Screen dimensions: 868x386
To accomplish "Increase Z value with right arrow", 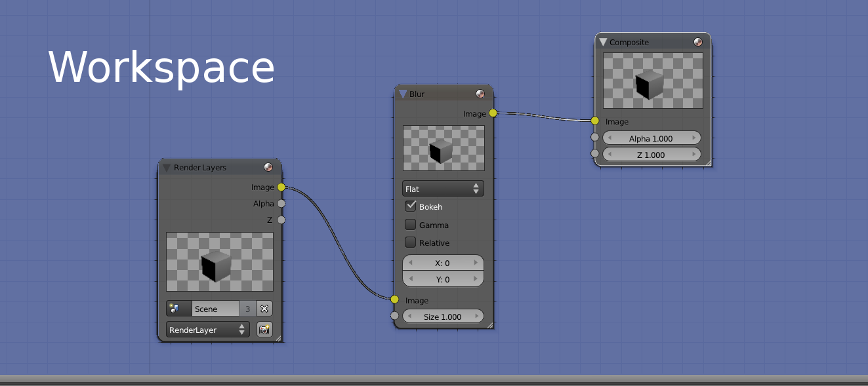I will point(693,155).
